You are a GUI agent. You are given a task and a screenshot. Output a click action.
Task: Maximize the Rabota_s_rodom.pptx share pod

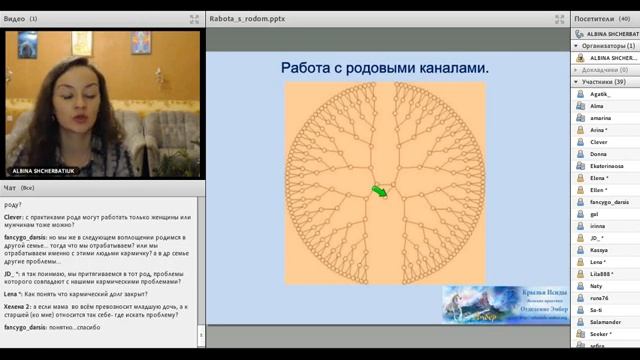tap(559, 19)
